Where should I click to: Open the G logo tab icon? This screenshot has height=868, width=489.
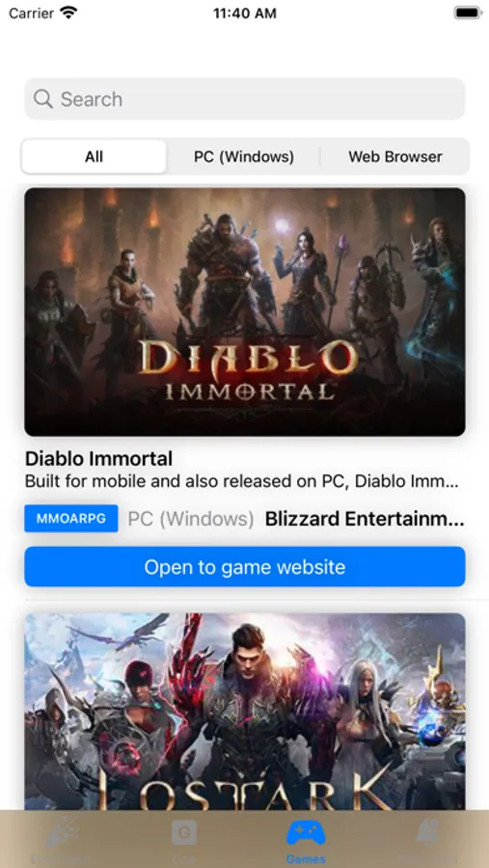point(184,832)
